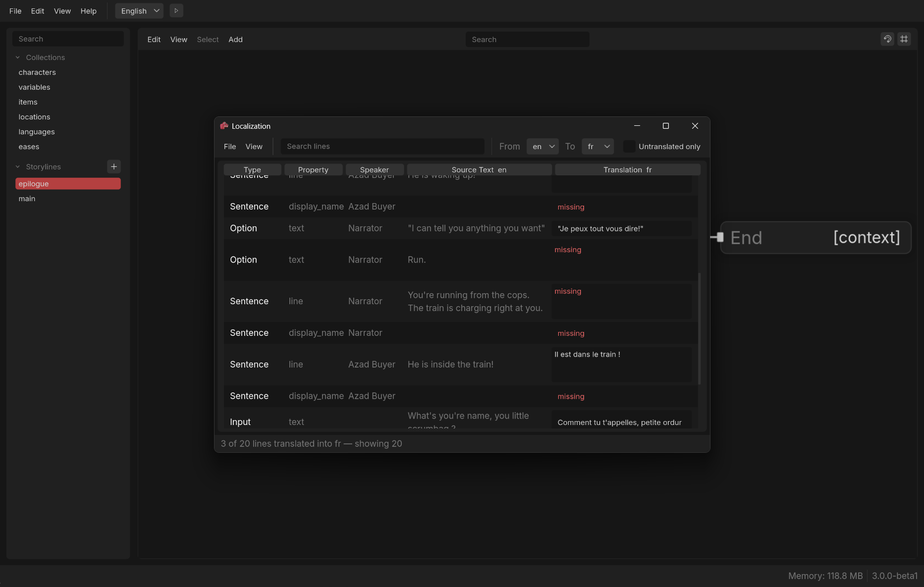
Task: Click source text "I can tell you anything you want"
Action: pos(476,228)
